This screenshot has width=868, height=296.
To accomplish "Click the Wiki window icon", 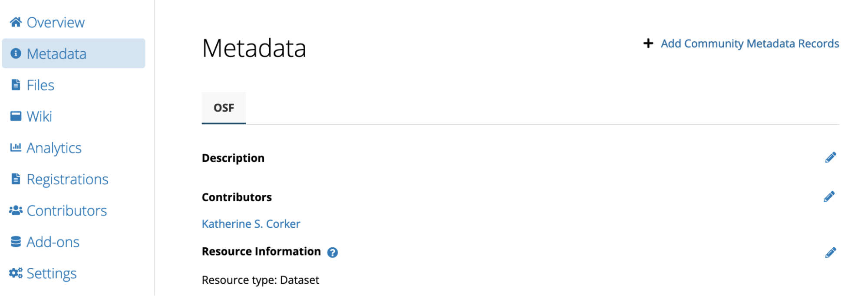I will click(x=16, y=116).
